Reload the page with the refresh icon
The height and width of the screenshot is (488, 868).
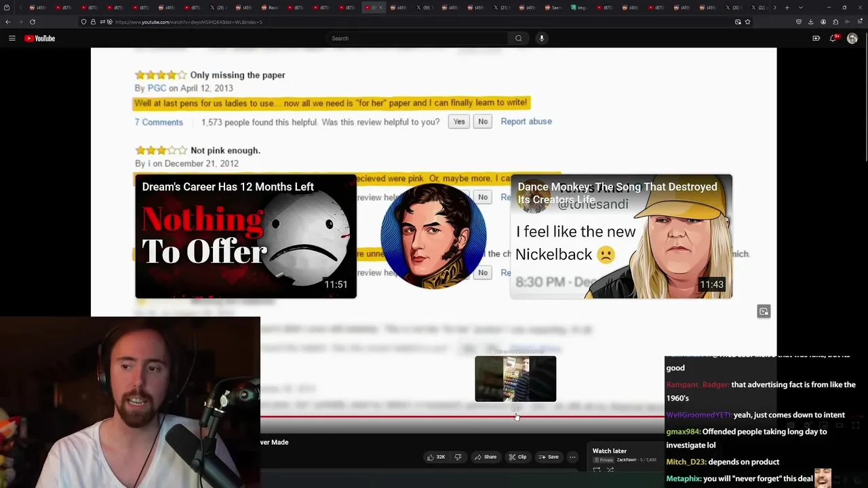[x=32, y=22]
